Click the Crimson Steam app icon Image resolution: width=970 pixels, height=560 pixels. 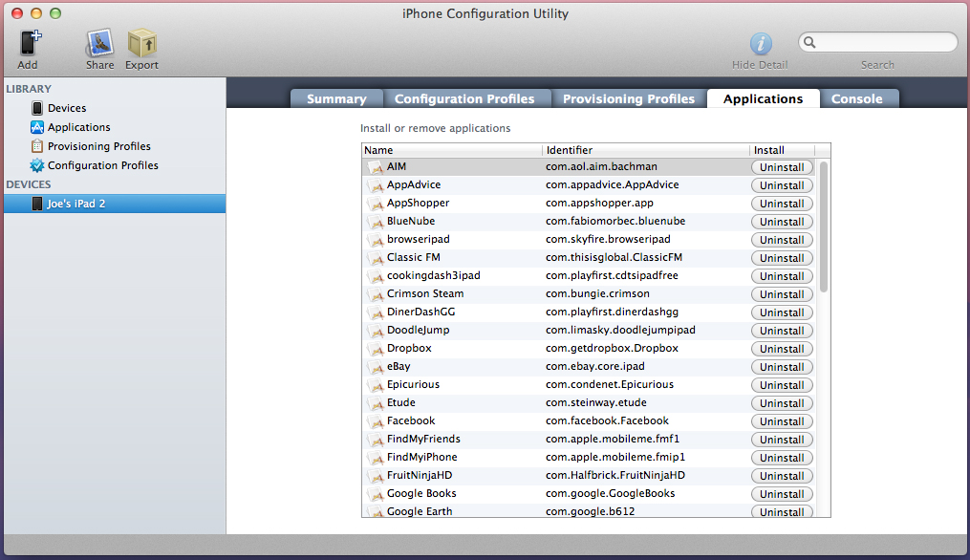pos(375,294)
